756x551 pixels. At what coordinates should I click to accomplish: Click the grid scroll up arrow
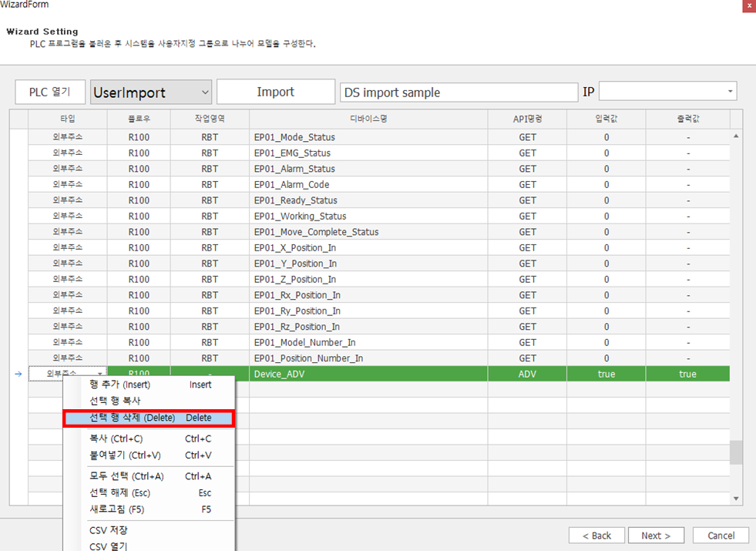[x=736, y=136]
